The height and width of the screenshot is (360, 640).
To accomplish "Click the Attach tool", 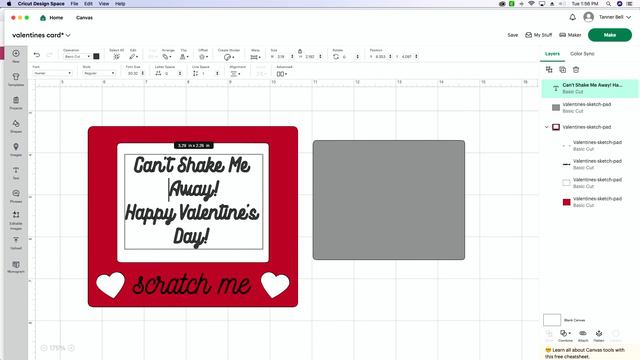I will [583, 336].
